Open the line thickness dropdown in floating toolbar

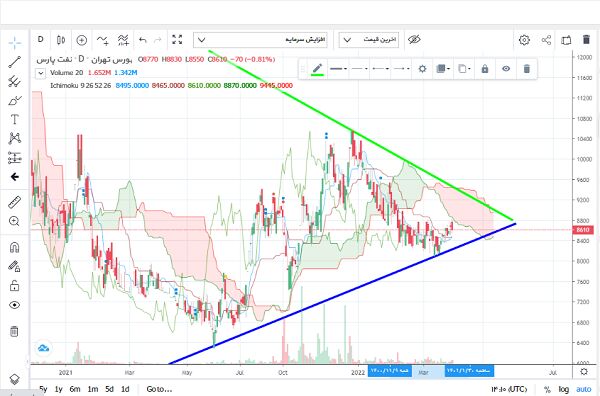339,69
